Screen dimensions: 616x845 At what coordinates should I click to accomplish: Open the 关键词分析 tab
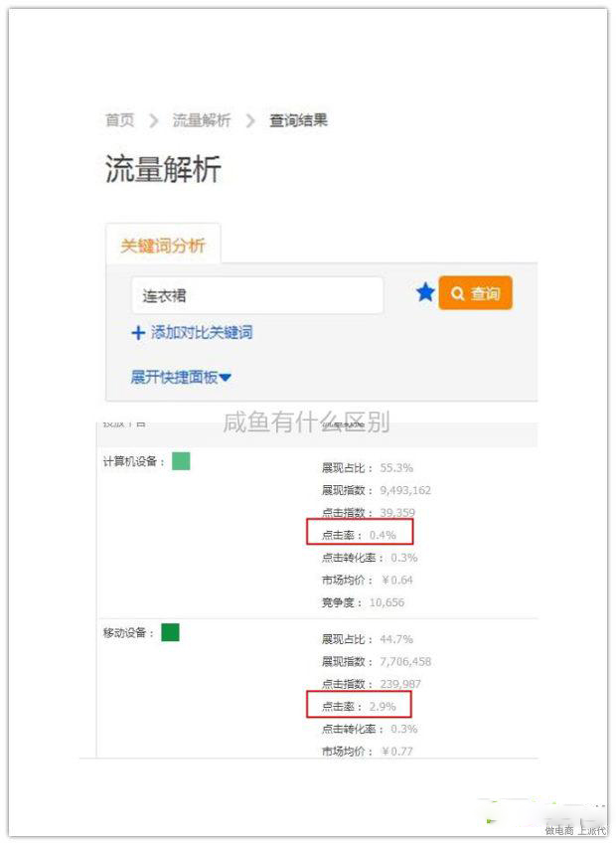(x=163, y=246)
